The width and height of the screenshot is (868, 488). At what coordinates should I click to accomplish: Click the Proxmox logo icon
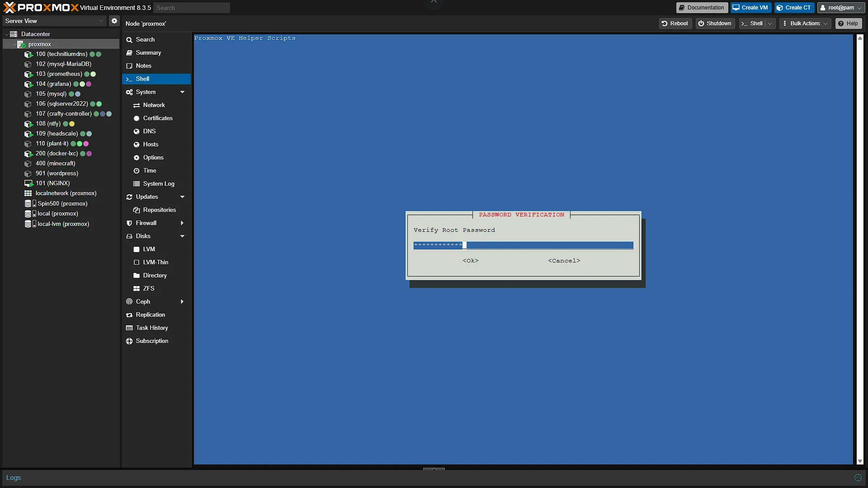pyautogui.click(x=9, y=7)
